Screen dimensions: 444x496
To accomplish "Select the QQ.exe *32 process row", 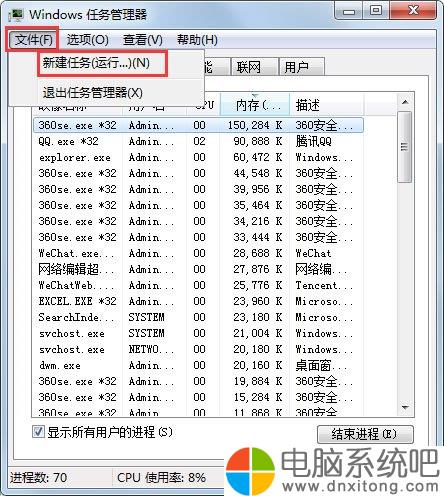I will [198, 141].
